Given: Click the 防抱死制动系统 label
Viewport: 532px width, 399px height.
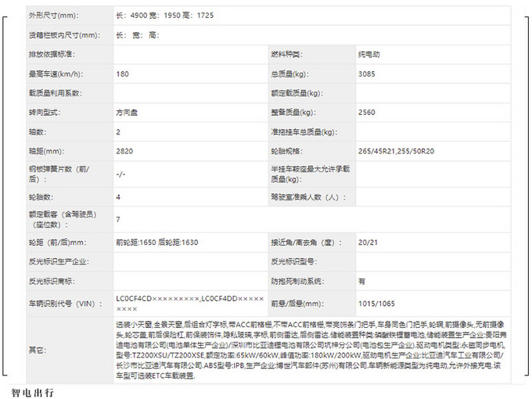Looking at the screenshot, I should tap(297, 282).
